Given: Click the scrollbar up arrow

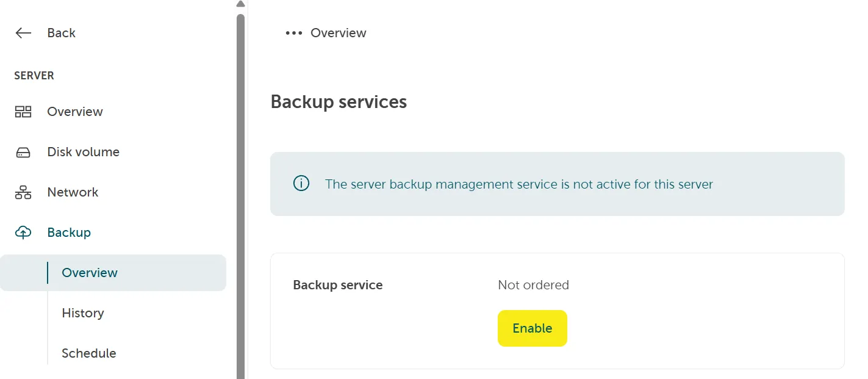Looking at the screenshot, I should (239, 5).
